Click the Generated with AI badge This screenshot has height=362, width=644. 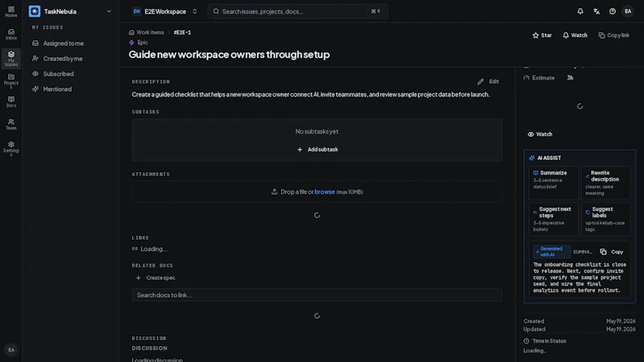[x=551, y=252]
